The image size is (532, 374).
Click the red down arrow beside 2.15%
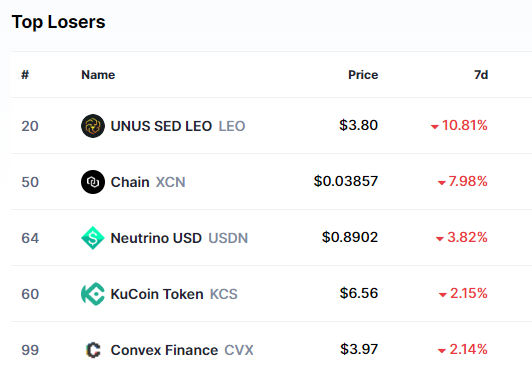click(442, 295)
